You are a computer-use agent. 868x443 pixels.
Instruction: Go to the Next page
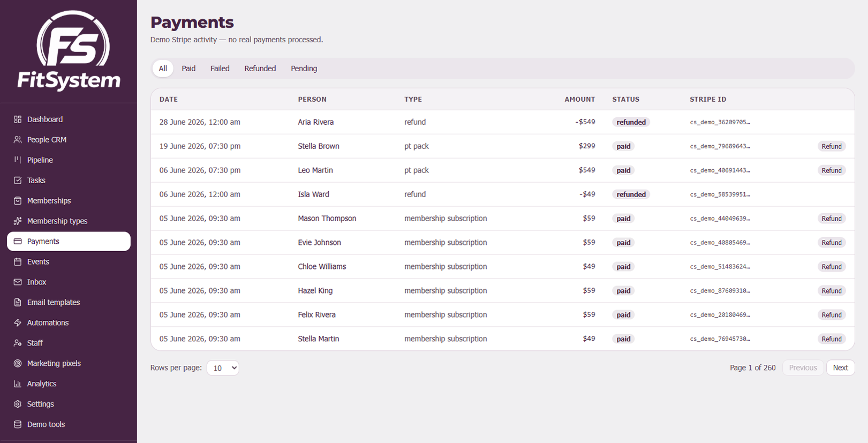pyautogui.click(x=840, y=368)
